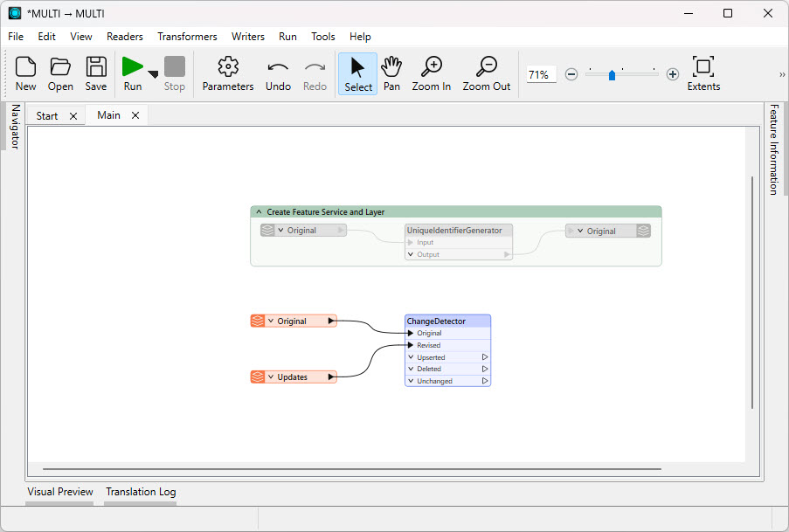Expand the Upserted port attributes chevron
The image size is (789, 532).
click(411, 356)
